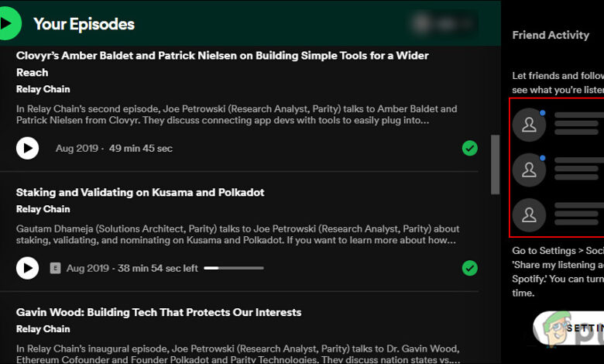Open Relay Chain show under Clovyr episode
The height and width of the screenshot is (364, 604).
[43, 89]
